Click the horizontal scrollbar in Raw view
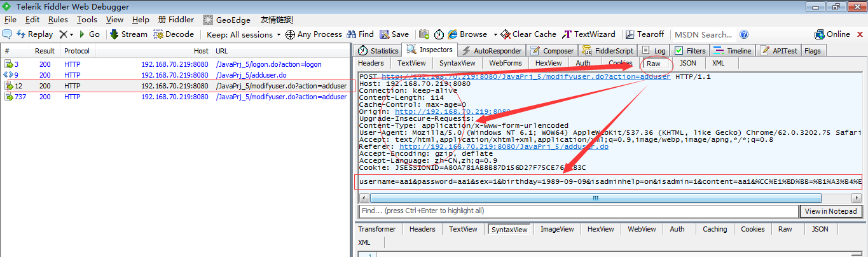The height and width of the screenshot is (257, 868). pos(595,198)
